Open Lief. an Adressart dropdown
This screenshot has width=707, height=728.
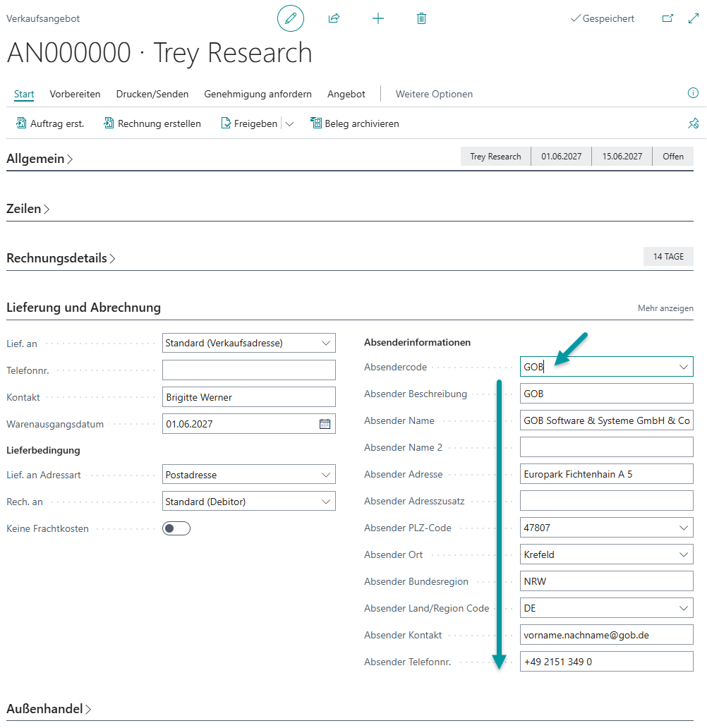click(325, 475)
